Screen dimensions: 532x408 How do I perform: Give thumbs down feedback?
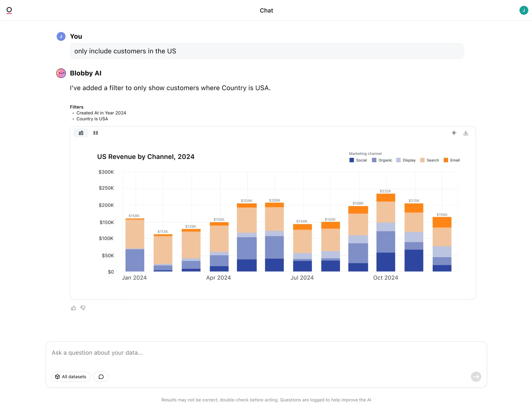point(83,308)
